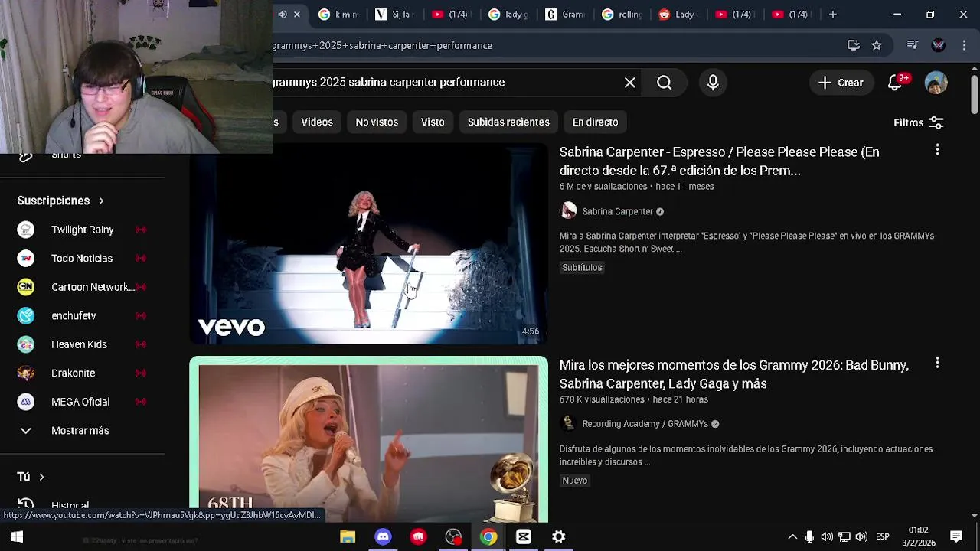Open red app icon next to Discord

click(x=418, y=536)
